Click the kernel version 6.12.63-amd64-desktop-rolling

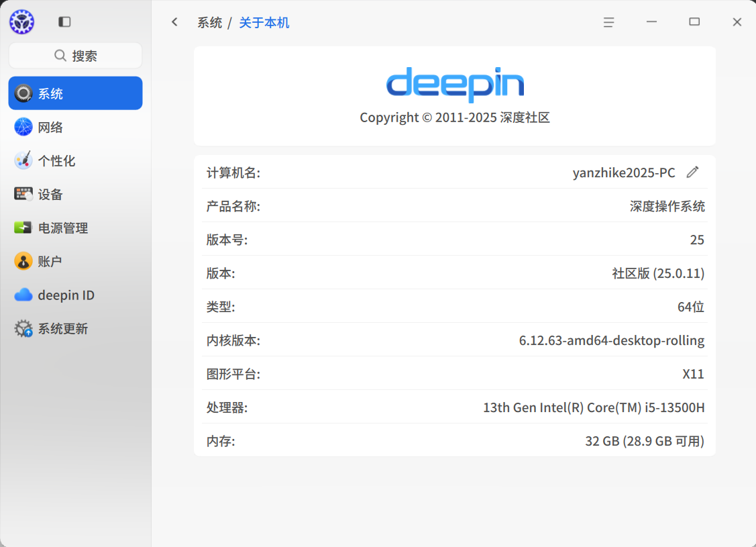(x=611, y=340)
